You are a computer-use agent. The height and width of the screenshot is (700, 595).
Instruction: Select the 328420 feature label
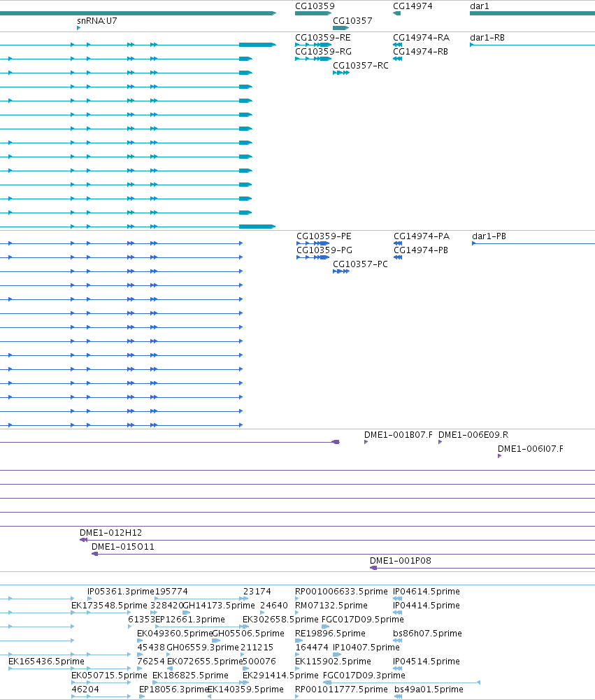pos(166,606)
